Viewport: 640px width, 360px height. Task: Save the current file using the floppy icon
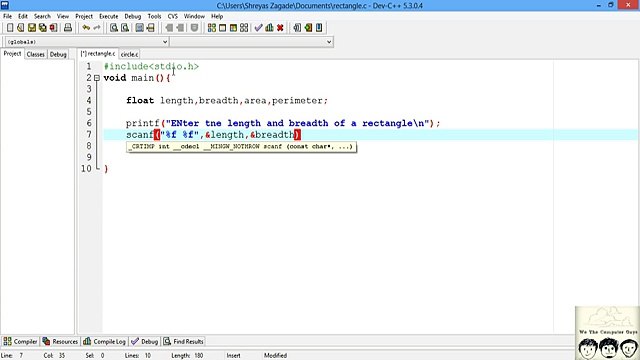pos(32,28)
